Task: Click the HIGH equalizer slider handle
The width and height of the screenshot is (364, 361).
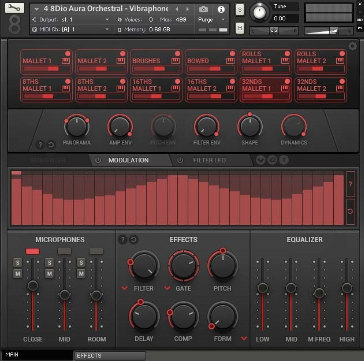Action: pyautogui.click(x=347, y=288)
